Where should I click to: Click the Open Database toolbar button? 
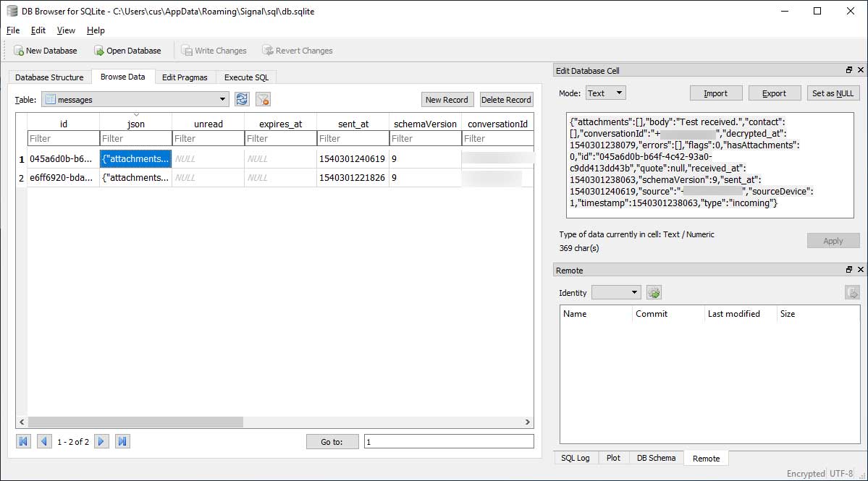(x=128, y=51)
